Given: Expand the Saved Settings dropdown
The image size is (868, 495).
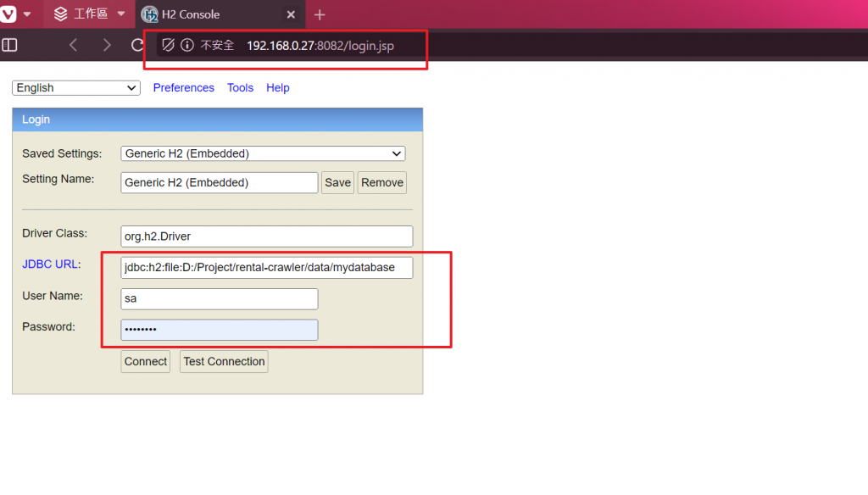Looking at the screenshot, I should tap(263, 153).
